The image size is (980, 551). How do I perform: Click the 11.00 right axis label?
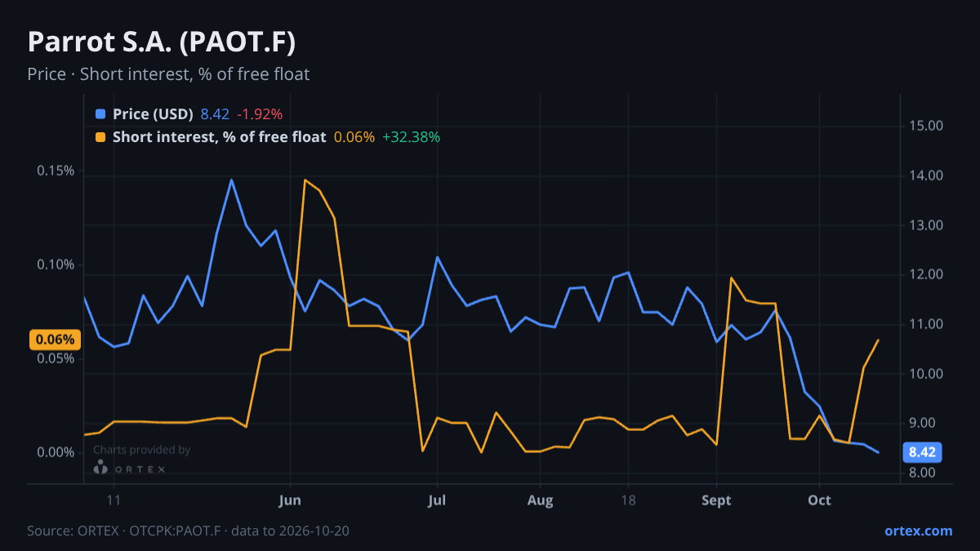pyautogui.click(x=925, y=324)
